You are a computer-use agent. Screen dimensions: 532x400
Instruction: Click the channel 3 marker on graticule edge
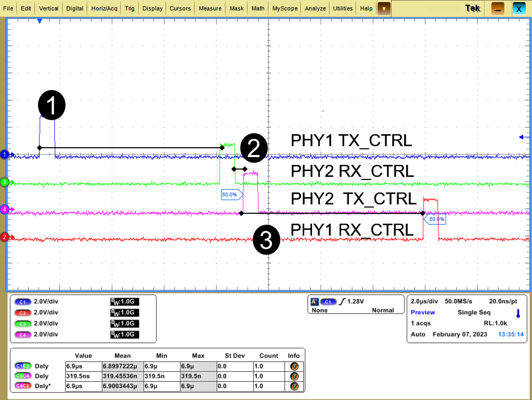(4, 183)
